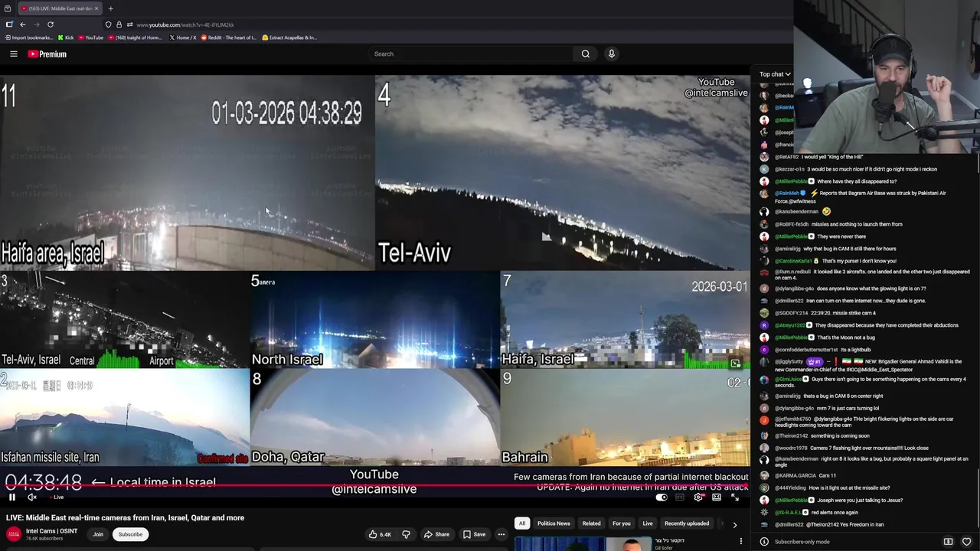Click the shield tracking protection icon

(108, 24)
